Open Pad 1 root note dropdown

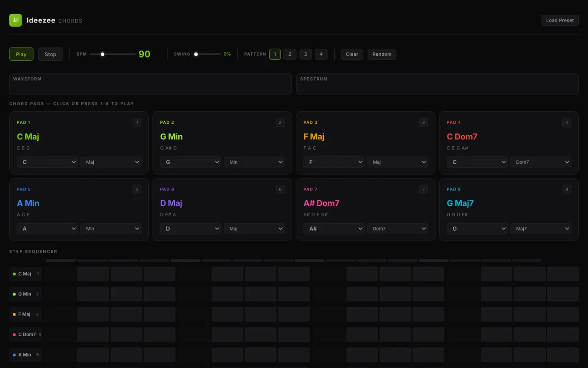(x=47, y=162)
